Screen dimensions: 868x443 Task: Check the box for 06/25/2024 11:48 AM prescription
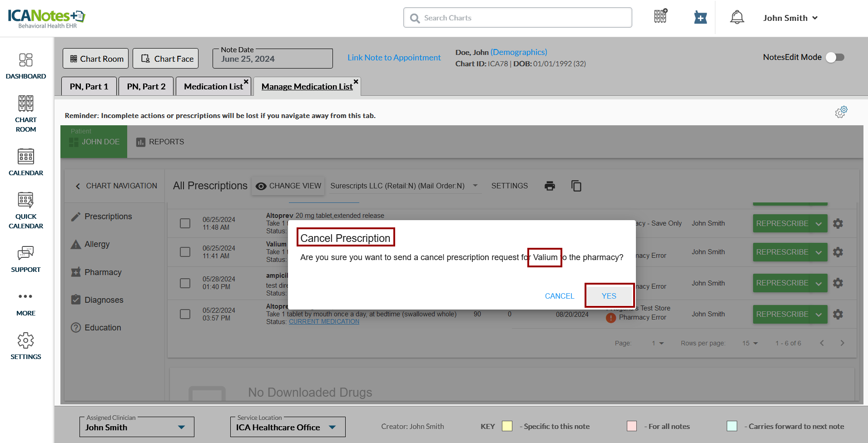pos(185,223)
